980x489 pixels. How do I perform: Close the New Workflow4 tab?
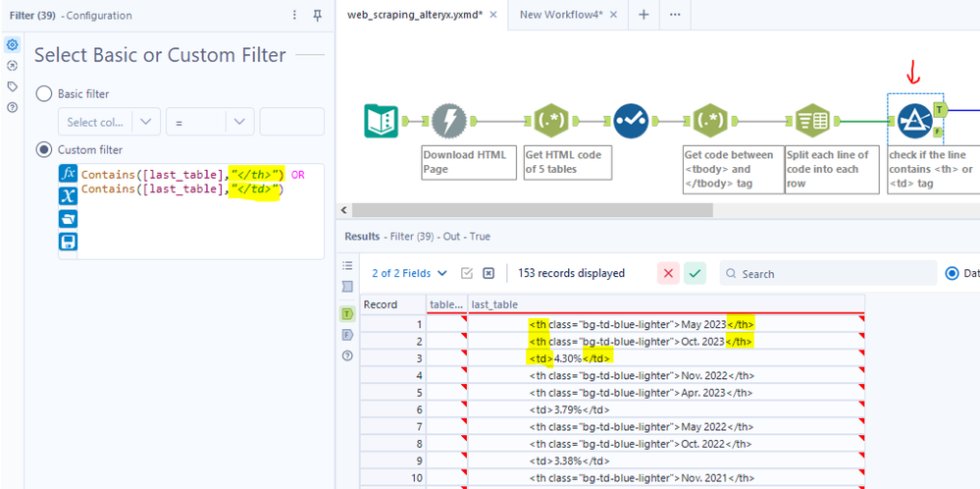613,15
